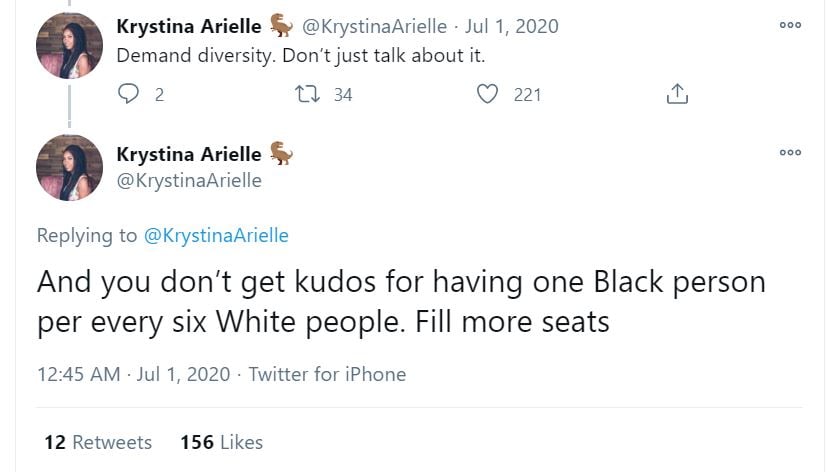Open Krystina Arielle's name on first tweet

tap(189, 26)
